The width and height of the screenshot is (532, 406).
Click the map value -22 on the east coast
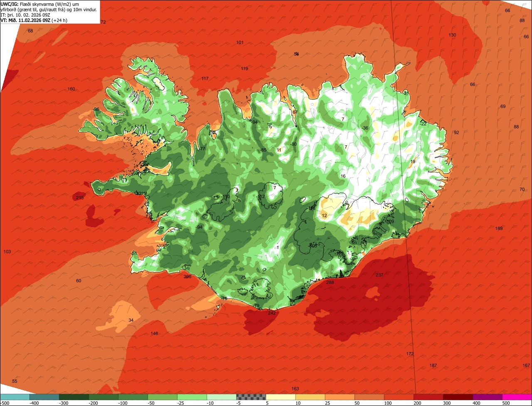tap(423, 124)
